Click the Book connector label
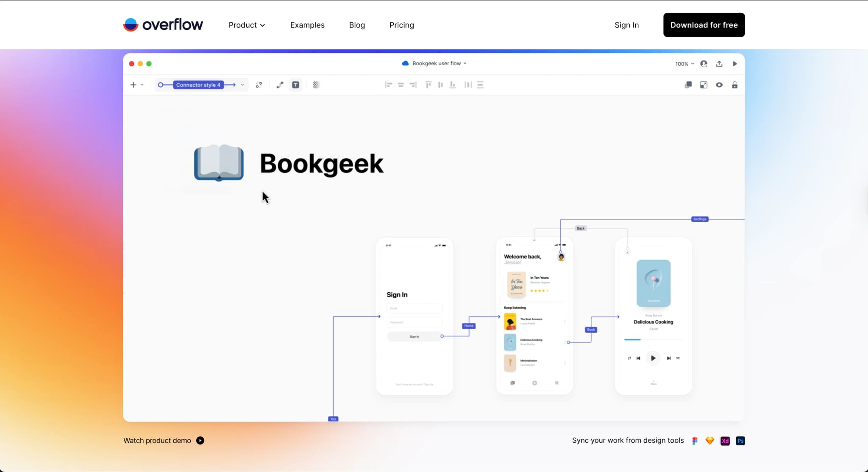The image size is (868, 472). (x=591, y=330)
